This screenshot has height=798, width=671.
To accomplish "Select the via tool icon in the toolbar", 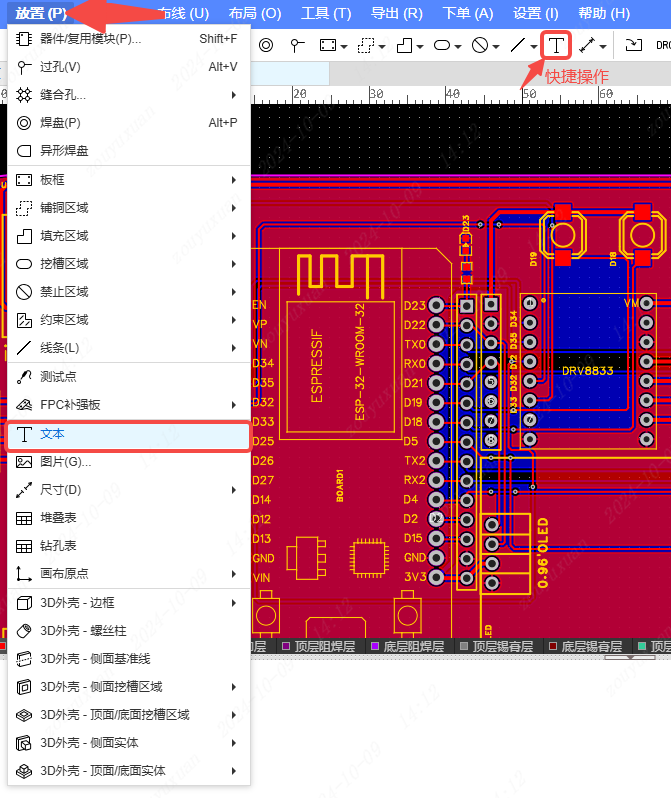I will [x=297, y=45].
